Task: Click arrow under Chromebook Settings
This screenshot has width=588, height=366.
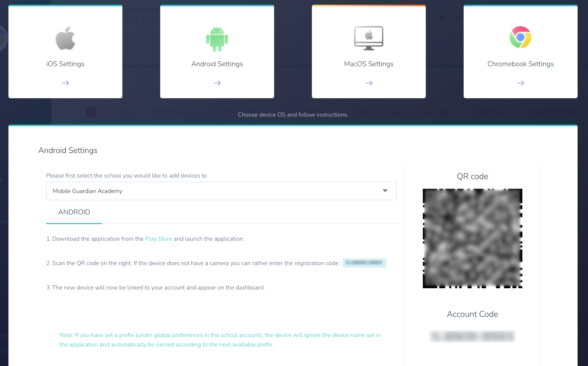Action: pyautogui.click(x=520, y=83)
